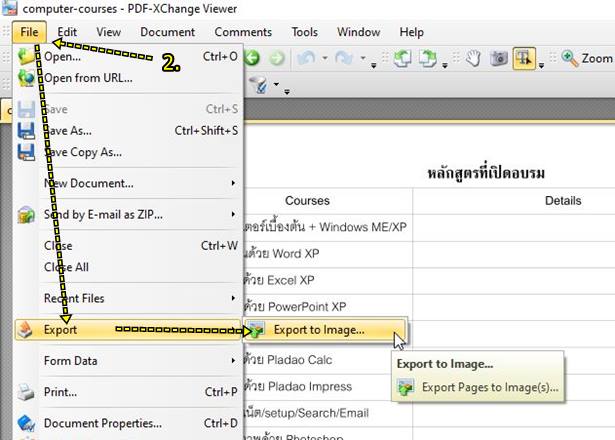Viewport: 615px width, 440px height.
Task: Click the Redo toolbar icon
Action: [x=344, y=58]
